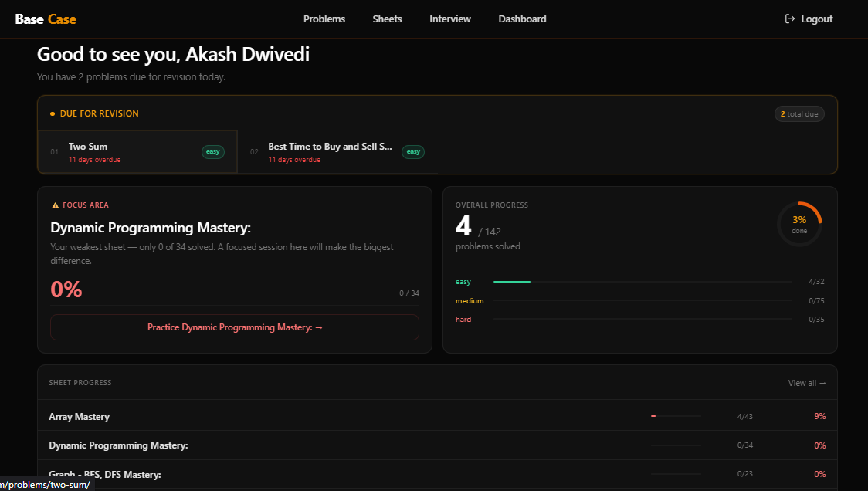Click the easy badge on Two Sum
Screen dimensions: 868x491
(212, 151)
